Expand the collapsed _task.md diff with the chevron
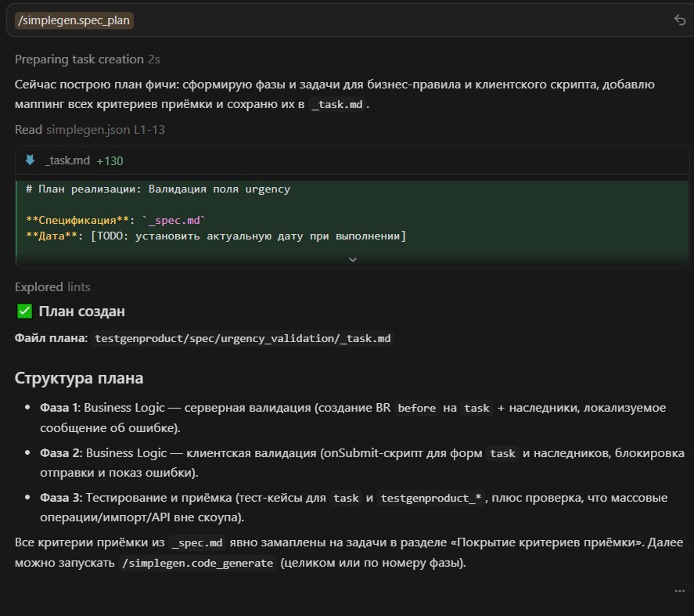The image size is (694, 616). tap(352, 259)
